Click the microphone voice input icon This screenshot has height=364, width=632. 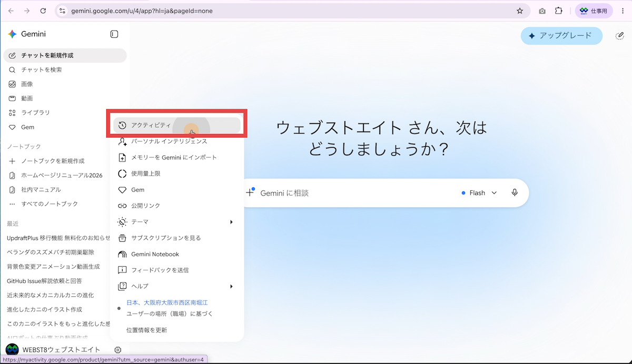pyautogui.click(x=515, y=193)
